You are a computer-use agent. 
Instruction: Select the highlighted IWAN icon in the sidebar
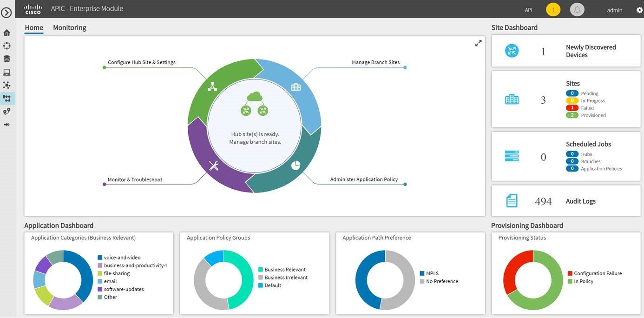(x=7, y=98)
